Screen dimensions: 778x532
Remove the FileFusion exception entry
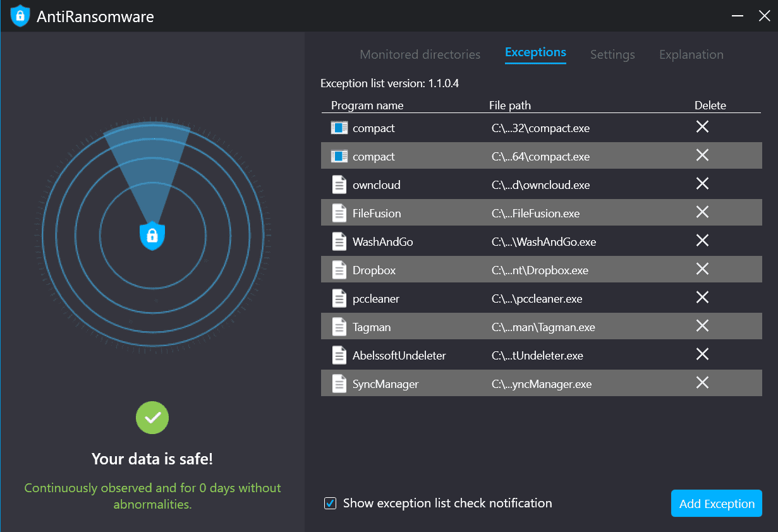click(702, 212)
